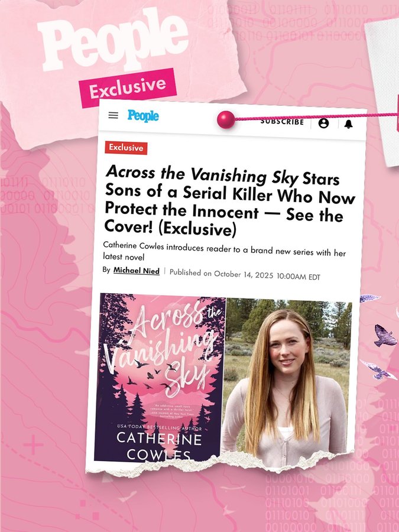Viewport: 399px width, 532px height.
Task: Click the notification bell icon
Action: (x=348, y=124)
